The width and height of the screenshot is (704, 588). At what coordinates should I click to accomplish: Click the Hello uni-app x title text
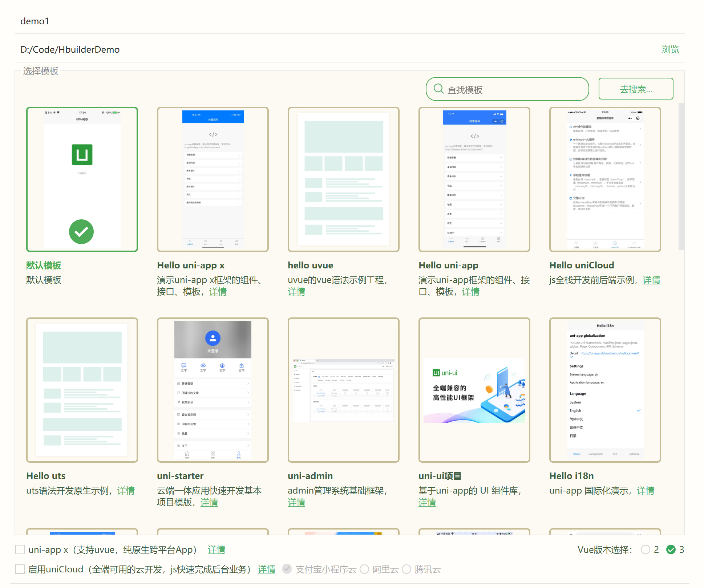pyautogui.click(x=191, y=265)
